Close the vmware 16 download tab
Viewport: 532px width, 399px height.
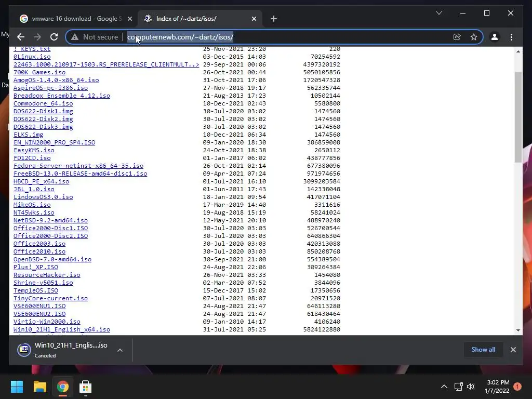129,19
